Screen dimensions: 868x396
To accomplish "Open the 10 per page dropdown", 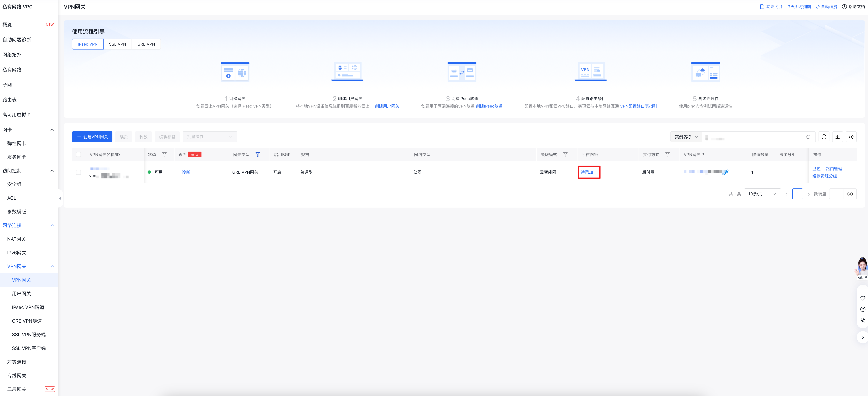I will coord(762,194).
